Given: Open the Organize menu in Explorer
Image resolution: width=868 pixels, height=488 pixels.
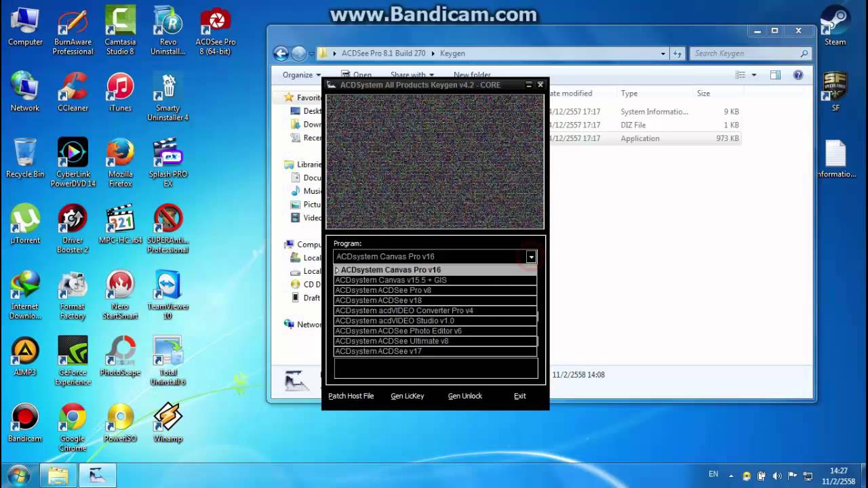Looking at the screenshot, I should [302, 75].
